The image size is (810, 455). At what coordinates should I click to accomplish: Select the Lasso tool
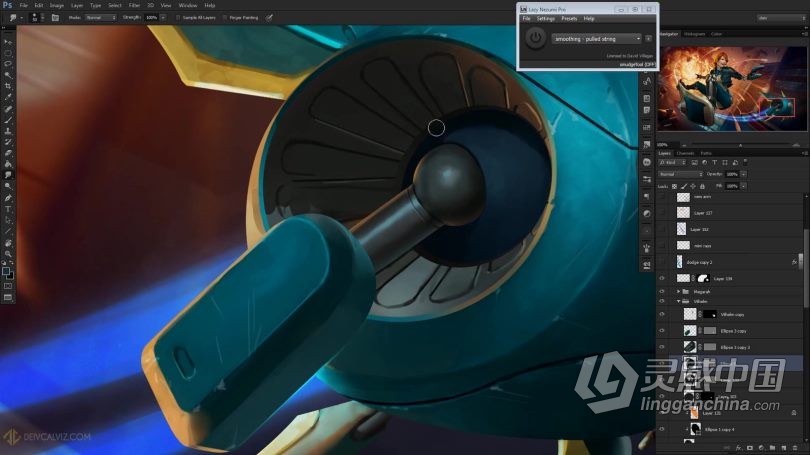click(x=8, y=64)
